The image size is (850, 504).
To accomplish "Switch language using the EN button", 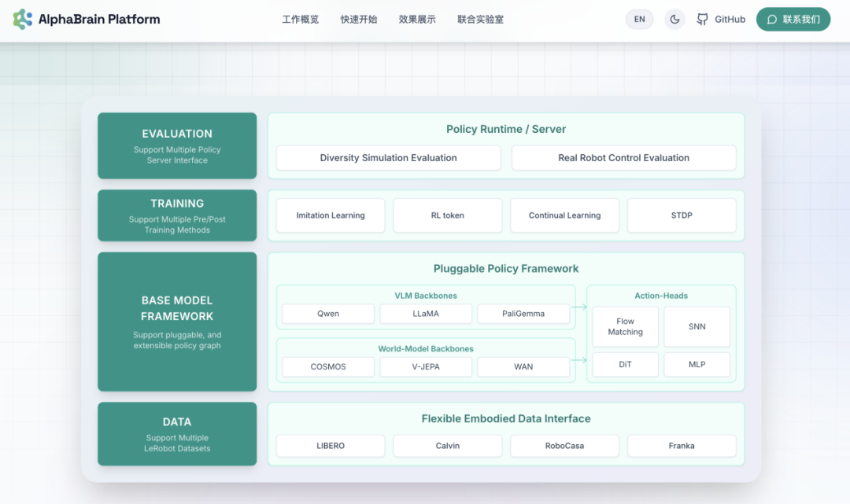I will tap(639, 20).
